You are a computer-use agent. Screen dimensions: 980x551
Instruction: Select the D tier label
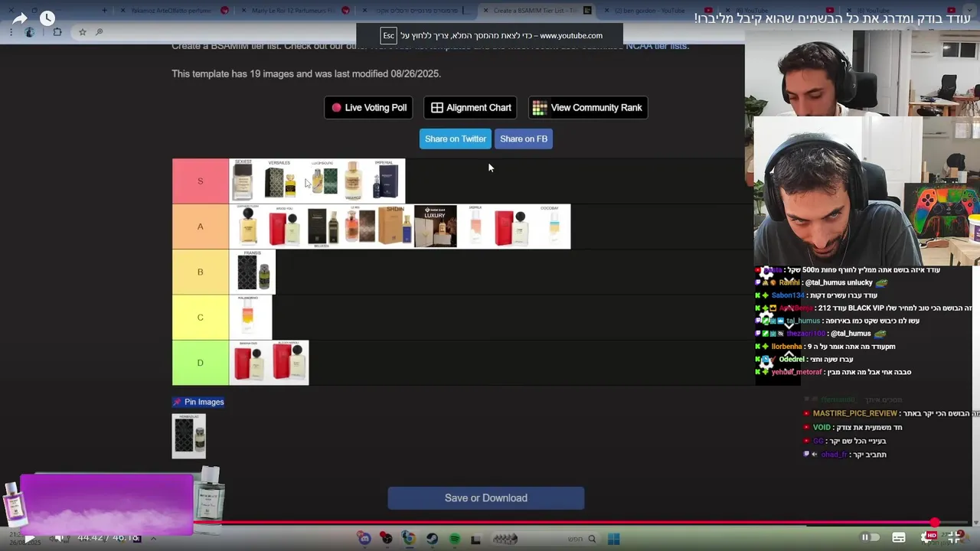point(201,363)
